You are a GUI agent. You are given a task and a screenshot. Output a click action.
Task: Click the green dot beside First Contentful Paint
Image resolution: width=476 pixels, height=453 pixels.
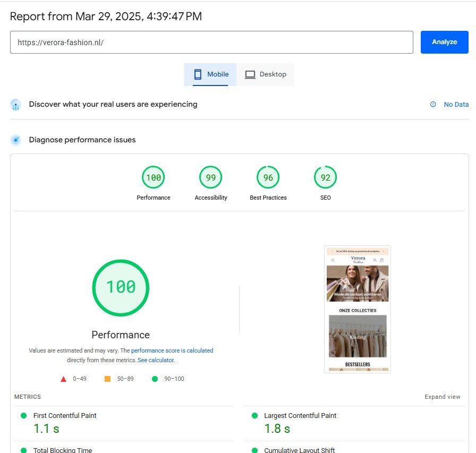click(x=22, y=416)
